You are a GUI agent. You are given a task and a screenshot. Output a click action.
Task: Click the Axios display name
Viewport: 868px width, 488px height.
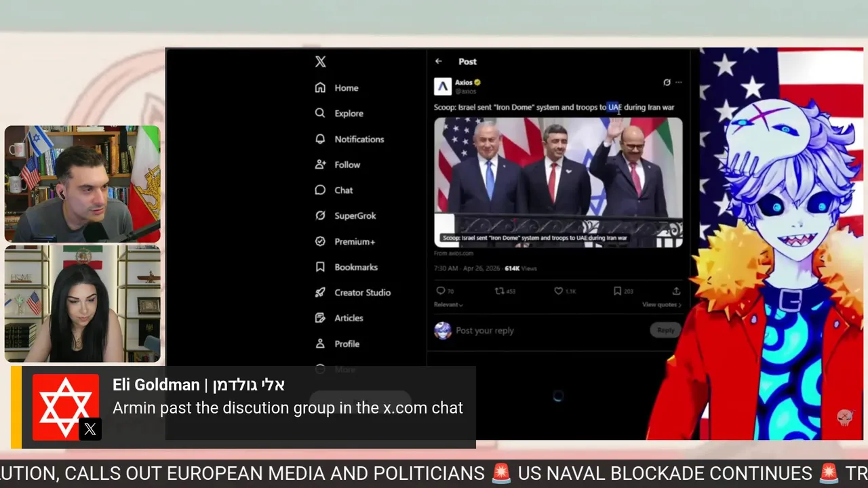tap(464, 83)
